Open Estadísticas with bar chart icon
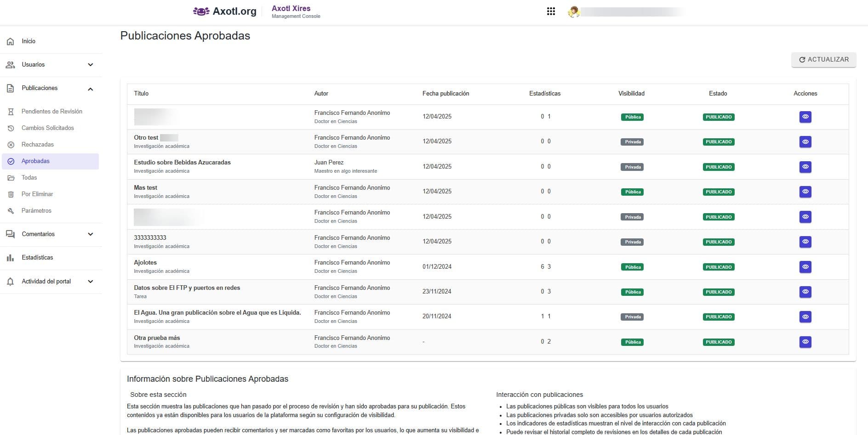 pos(10,258)
